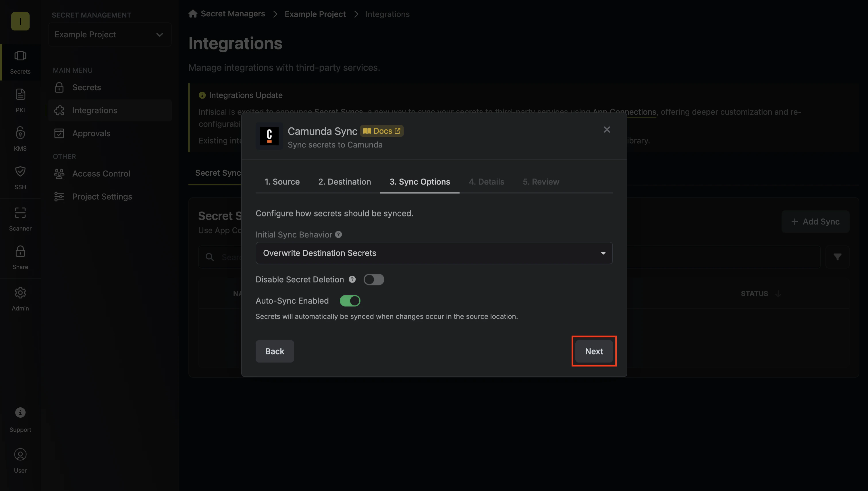This screenshot has width=868, height=491.
Task: Click the secret syncs search field
Action: click(509, 257)
